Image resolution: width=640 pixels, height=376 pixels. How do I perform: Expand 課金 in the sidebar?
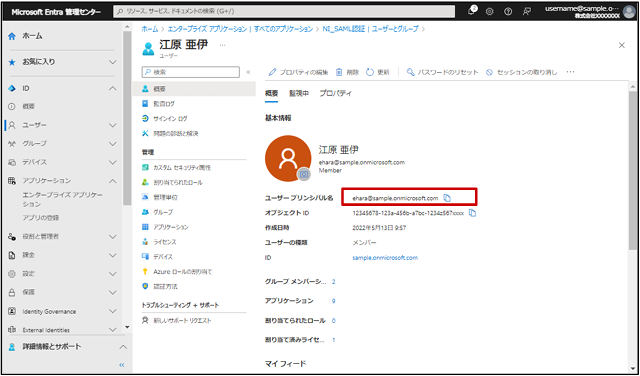113,255
